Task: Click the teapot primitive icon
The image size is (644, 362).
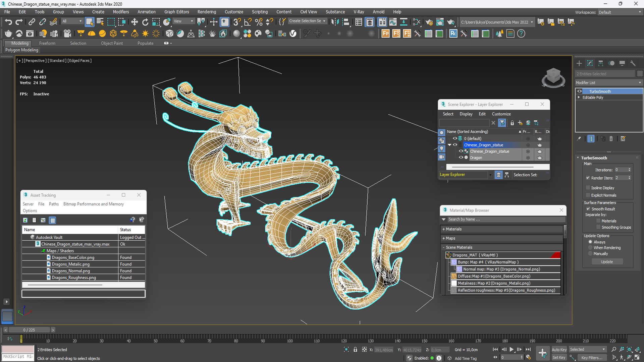Action: click(x=8, y=34)
